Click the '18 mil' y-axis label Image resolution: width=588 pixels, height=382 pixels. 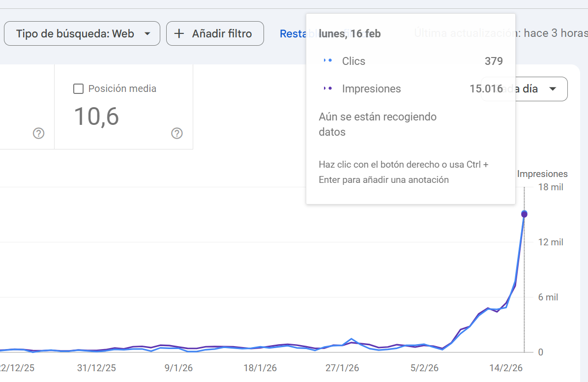coord(551,187)
